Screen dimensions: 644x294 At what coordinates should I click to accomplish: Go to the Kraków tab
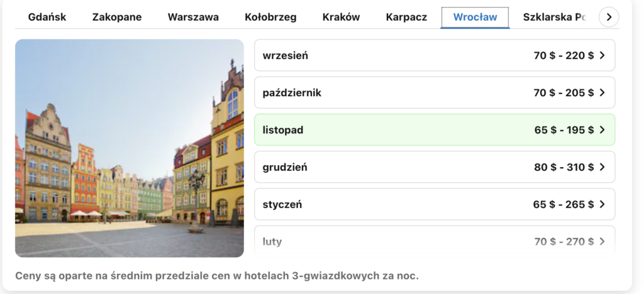341,18
